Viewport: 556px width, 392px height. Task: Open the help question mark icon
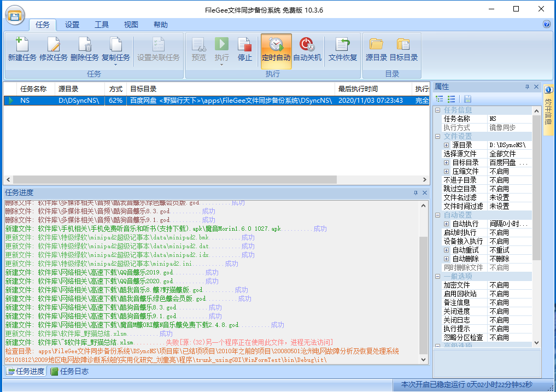click(x=546, y=24)
